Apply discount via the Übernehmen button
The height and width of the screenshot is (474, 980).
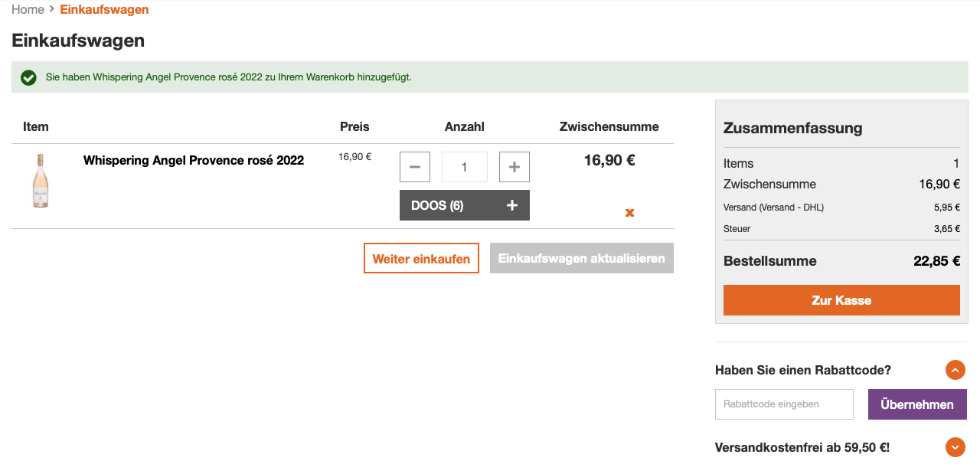click(x=917, y=404)
